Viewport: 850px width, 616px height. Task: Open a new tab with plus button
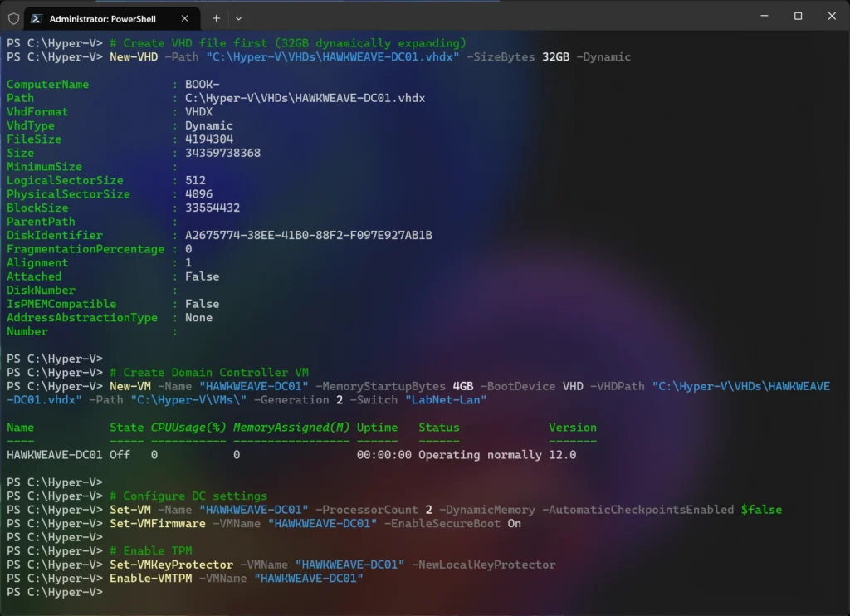point(216,17)
